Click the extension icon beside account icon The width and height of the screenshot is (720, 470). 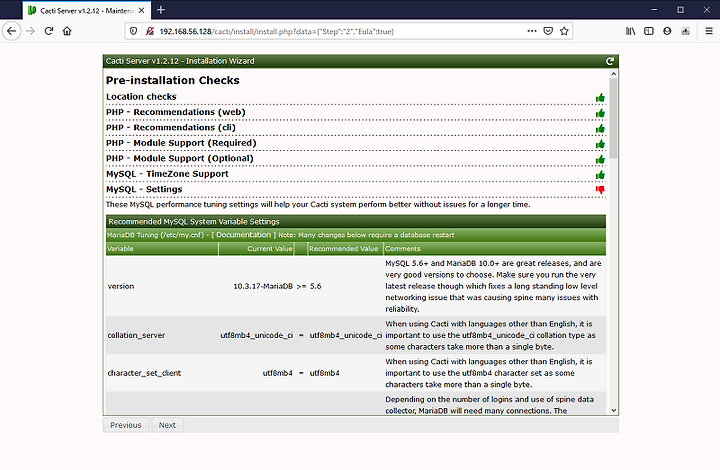(686, 31)
